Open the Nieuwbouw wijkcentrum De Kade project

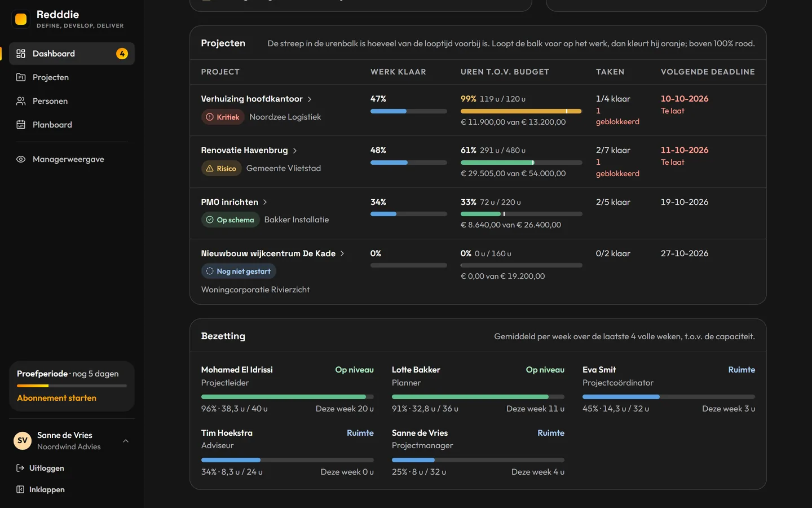coord(268,253)
